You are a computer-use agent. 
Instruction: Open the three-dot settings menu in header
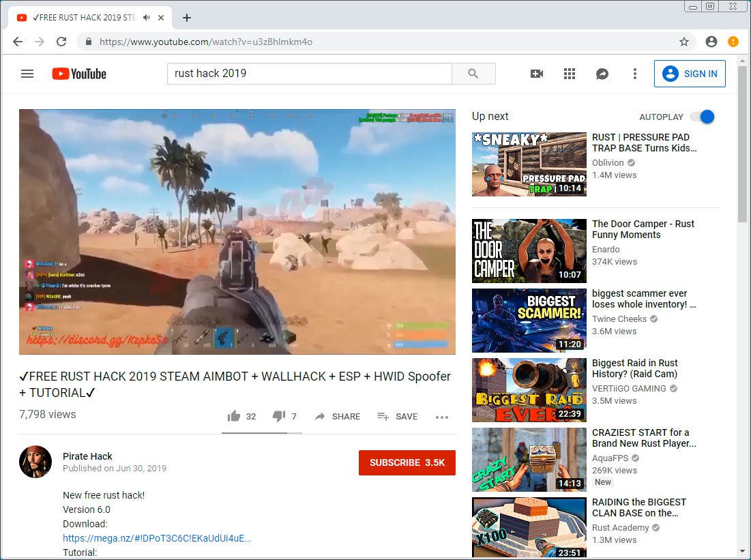(x=634, y=74)
